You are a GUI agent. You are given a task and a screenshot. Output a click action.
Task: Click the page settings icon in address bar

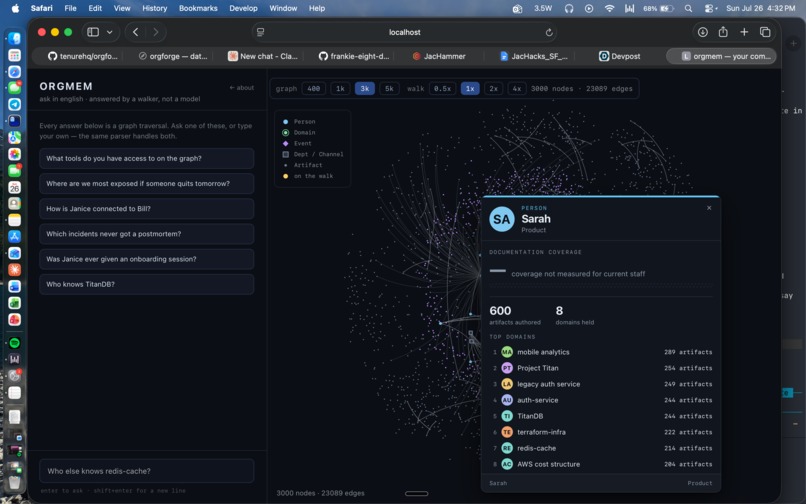click(261, 32)
